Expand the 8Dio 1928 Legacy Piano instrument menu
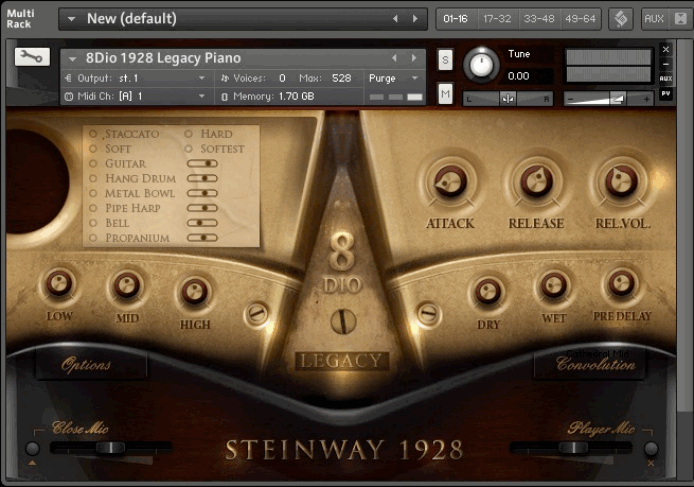 click(x=73, y=58)
